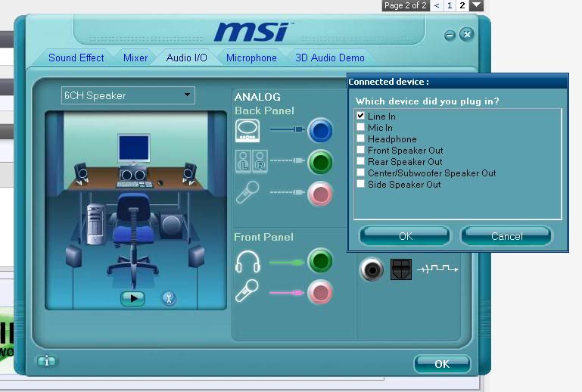The height and width of the screenshot is (392, 582).
Task: Click OK in the Connected device dialog
Action: 405,236
